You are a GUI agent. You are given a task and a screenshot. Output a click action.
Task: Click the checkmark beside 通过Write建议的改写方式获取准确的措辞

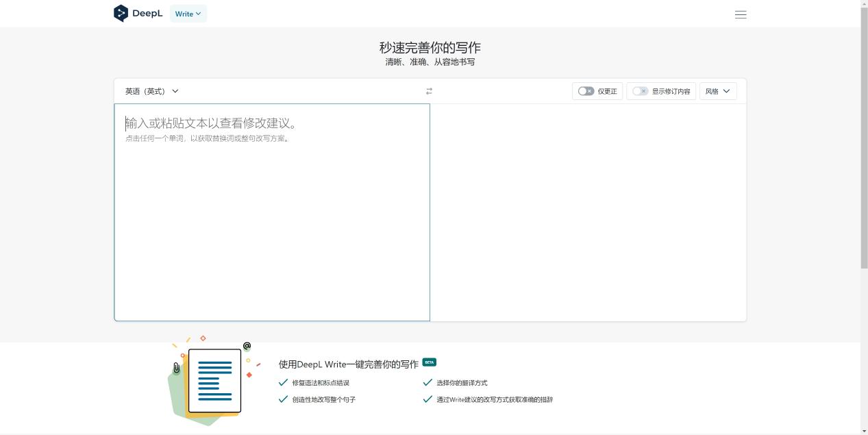coord(427,399)
